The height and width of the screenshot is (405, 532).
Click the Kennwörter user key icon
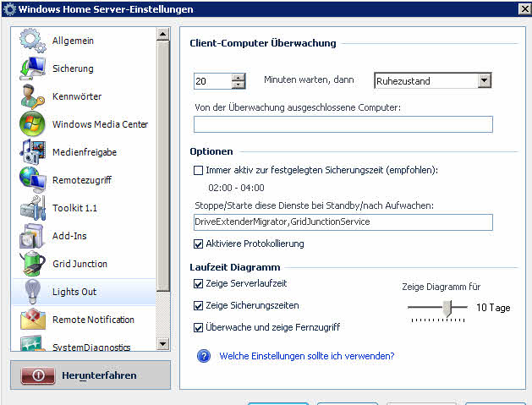(33, 96)
